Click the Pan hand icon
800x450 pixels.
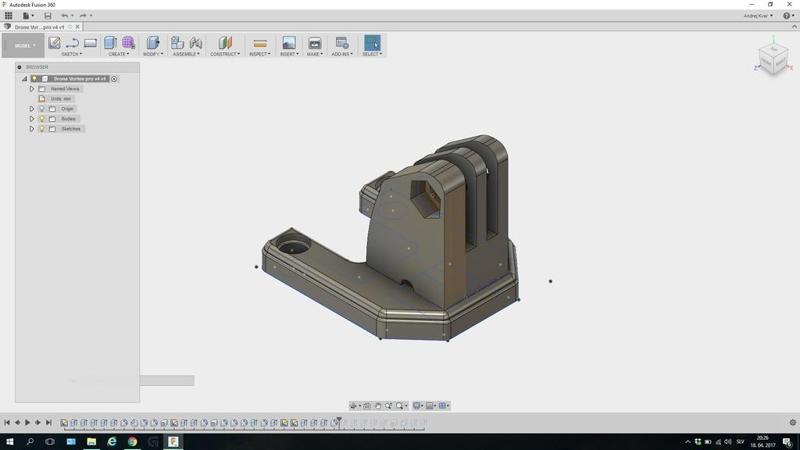pos(378,406)
